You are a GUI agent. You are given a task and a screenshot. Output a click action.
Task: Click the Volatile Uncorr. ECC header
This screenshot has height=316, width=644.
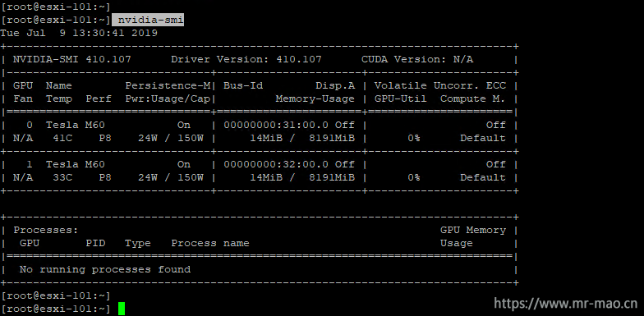tap(440, 85)
